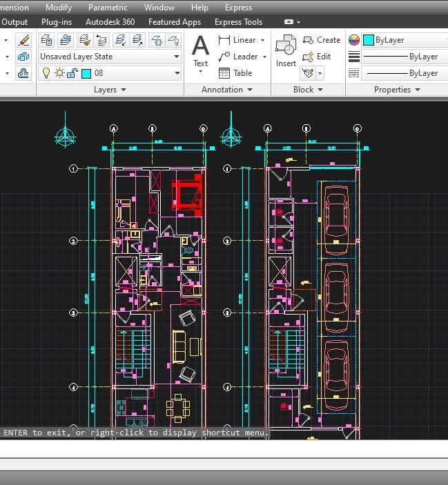Expand the Layers panel

click(x=110, y=90)
